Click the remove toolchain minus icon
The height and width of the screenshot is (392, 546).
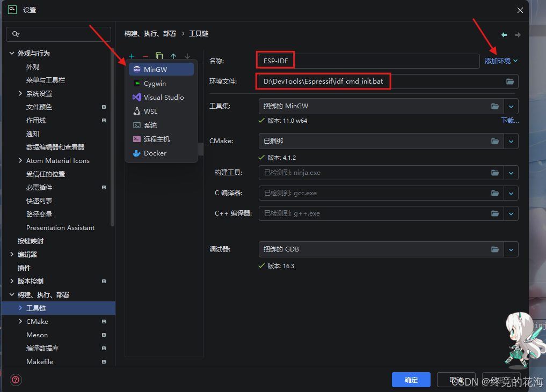click(x=145, y=56)
